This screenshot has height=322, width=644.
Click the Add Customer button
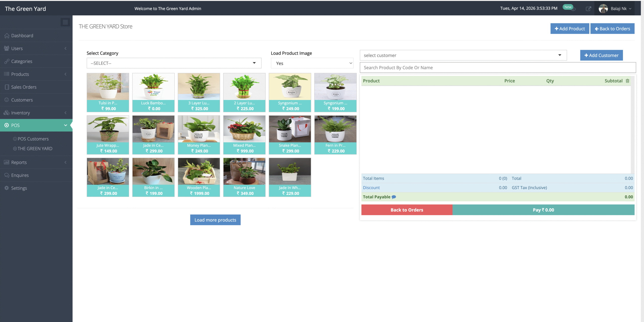click(601, 55)
